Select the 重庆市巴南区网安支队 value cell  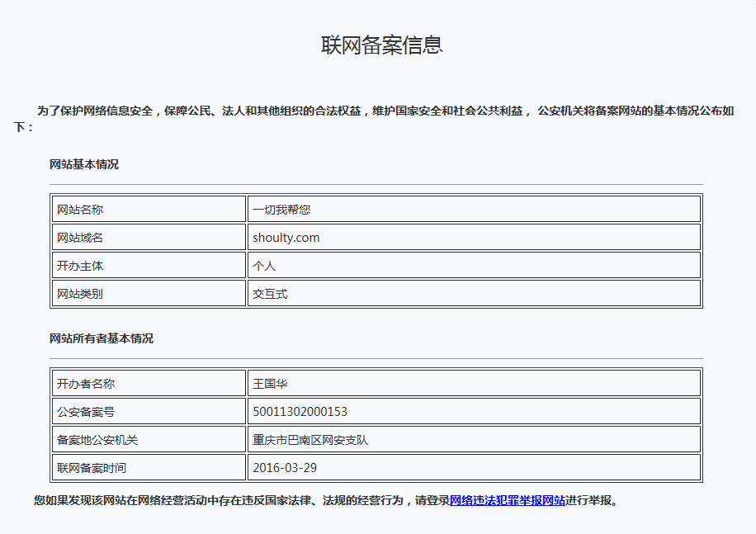pos(310,440)
